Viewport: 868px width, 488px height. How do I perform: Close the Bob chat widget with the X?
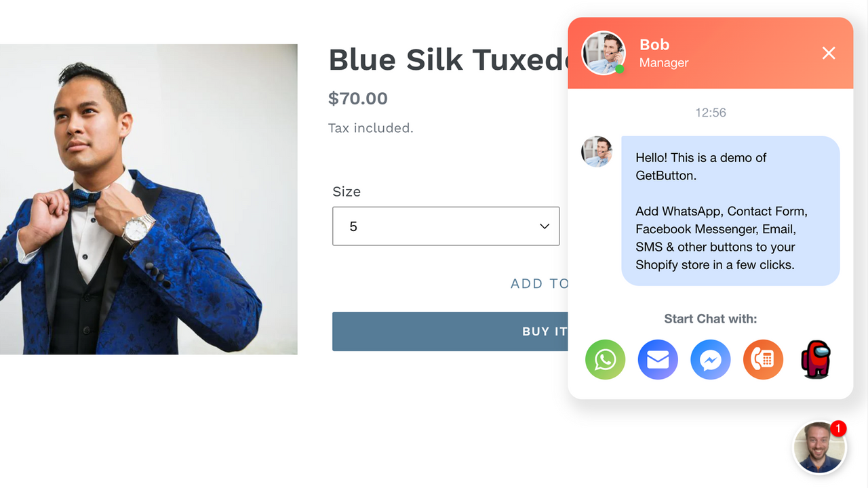click(829, 53)
